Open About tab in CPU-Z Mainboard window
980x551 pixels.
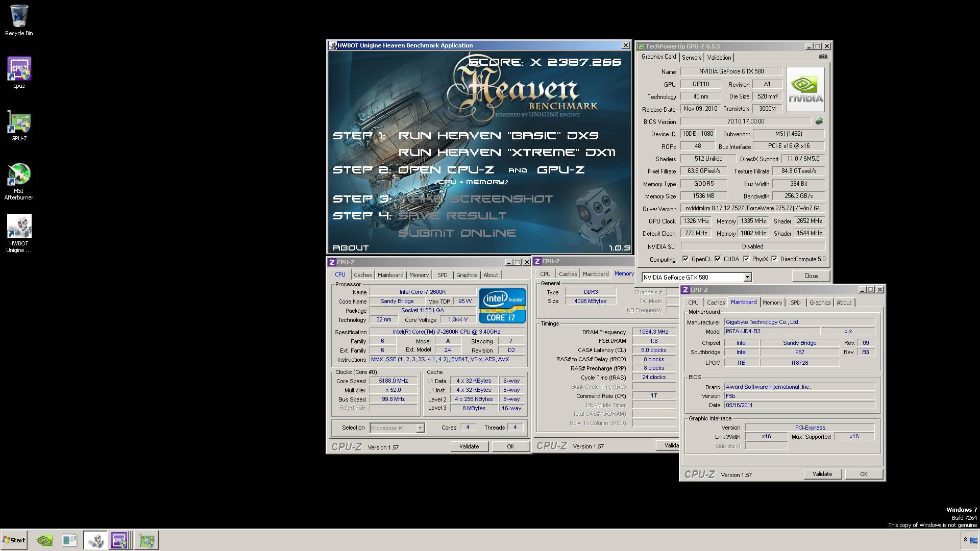844,303
